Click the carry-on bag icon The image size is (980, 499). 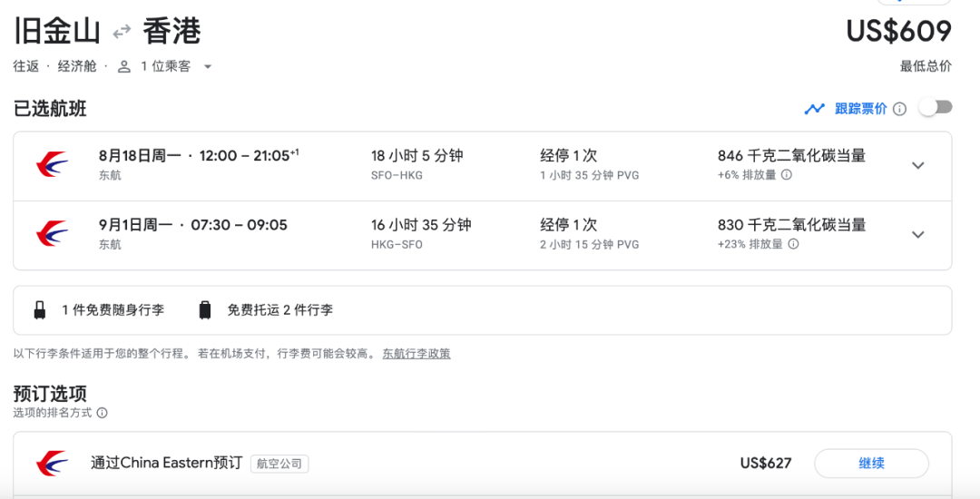pyautogui.click(x=40, y=310)
